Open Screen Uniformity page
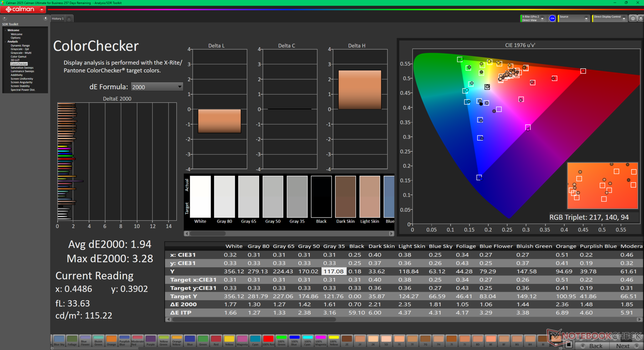 pos(22,79)
